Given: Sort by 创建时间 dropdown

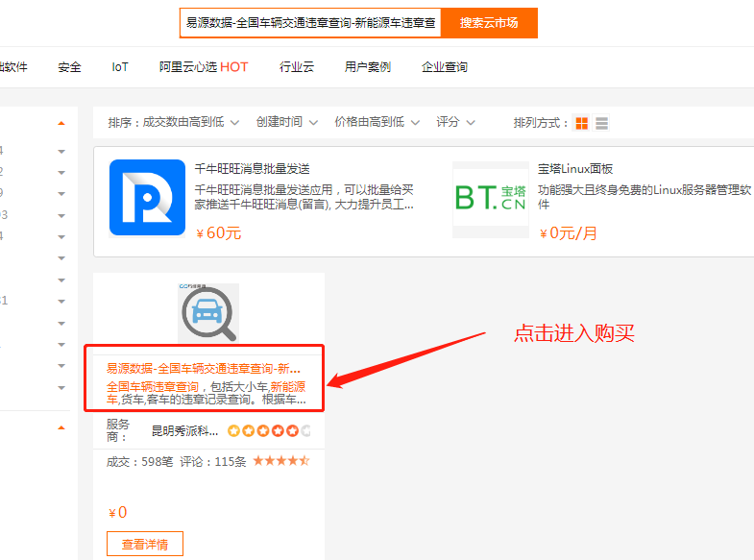Looking at the screenshot, I should point(286,123).
